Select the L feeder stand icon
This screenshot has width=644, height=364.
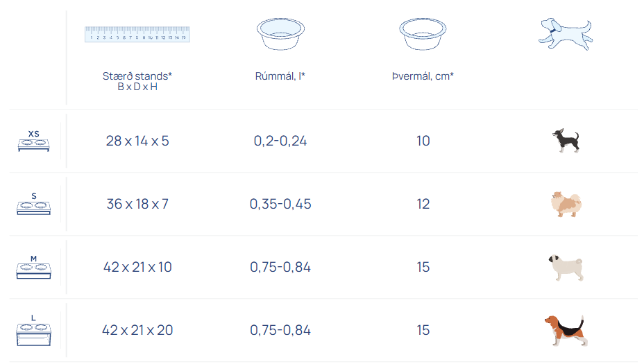click(34, 330)
